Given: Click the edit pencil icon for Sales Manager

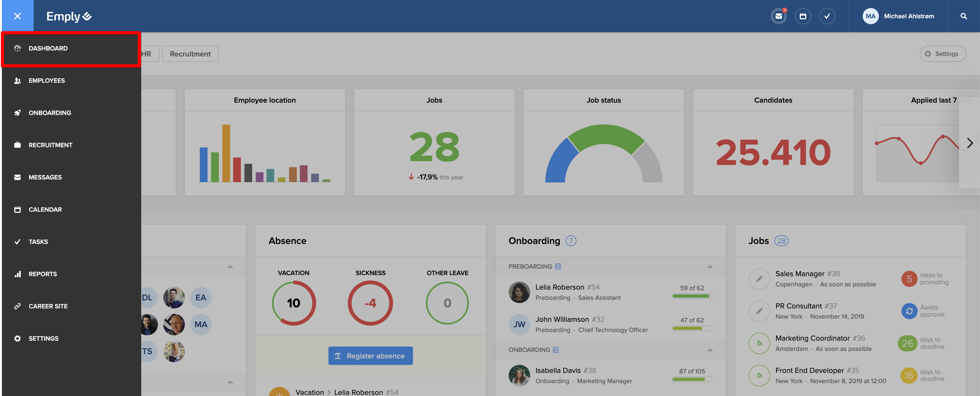Looking at the screenshot, I should click(x=759, y=279).
